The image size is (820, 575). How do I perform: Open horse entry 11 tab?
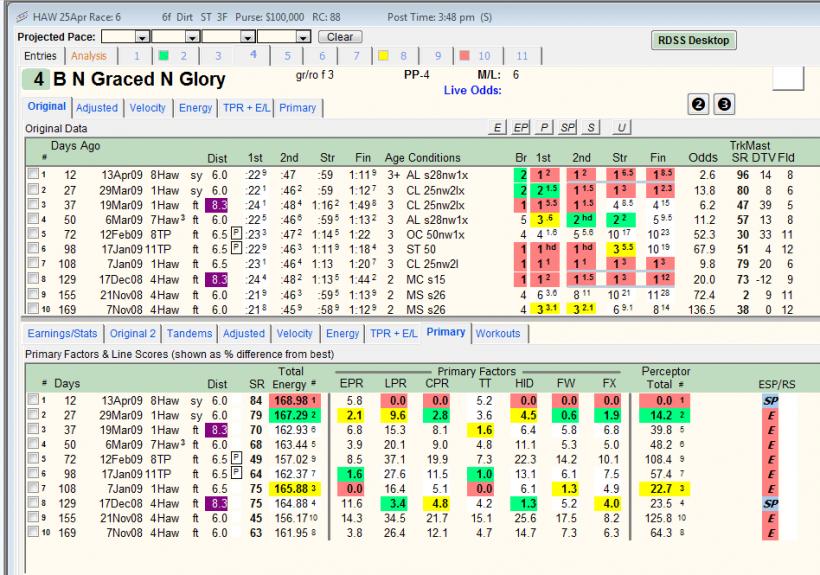pyautogui.click(x=522, y=56)
